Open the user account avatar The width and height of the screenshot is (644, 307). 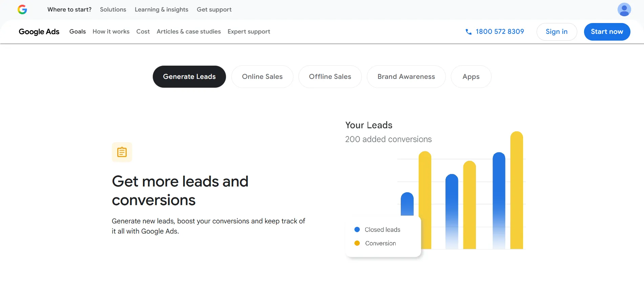coord(624,9)
